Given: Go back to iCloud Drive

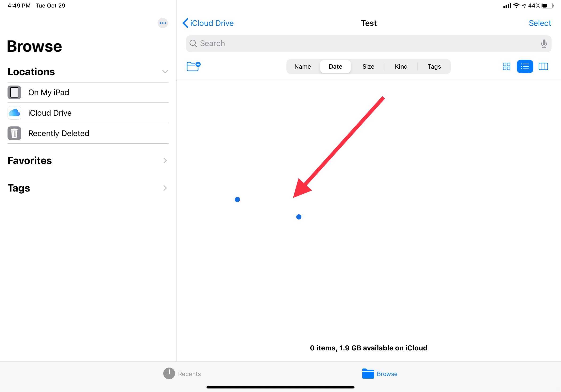Looking at the screenshot, I should (x=208, y=23).
